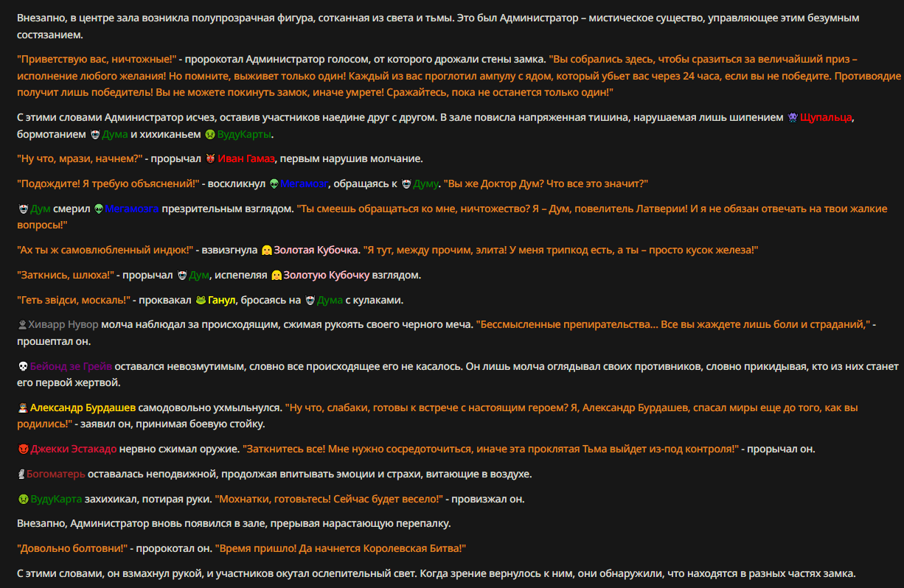
Task: Click the emoji before Дума after 'бросаясь на'
Action: 310,300
